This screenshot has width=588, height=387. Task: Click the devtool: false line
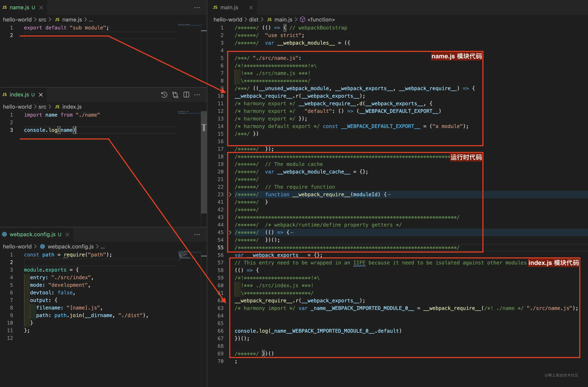pos(52,293)
